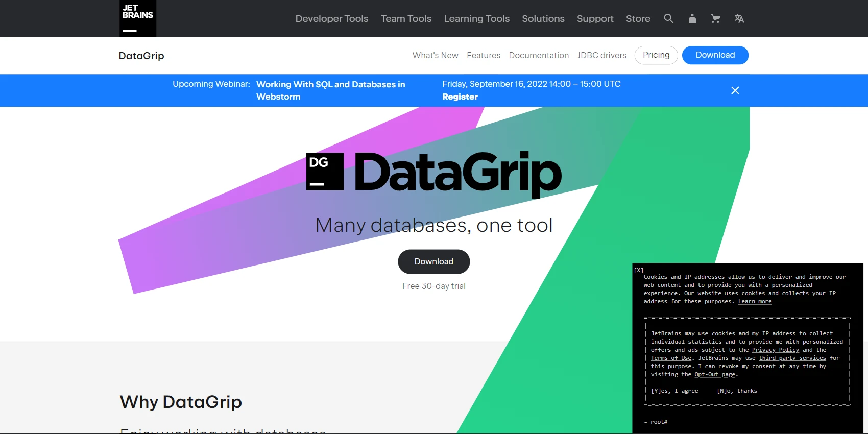The width and height of the screenshot is (868, 434).
Task: Choose [N]o, thanks for cookies
Action: click(x=737, y=391)
